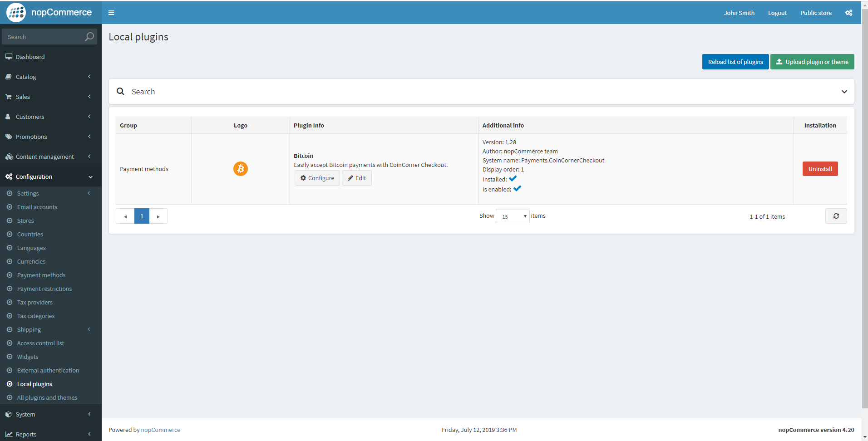
Task: Go to previous page arrow
Action: pos(125,216)
